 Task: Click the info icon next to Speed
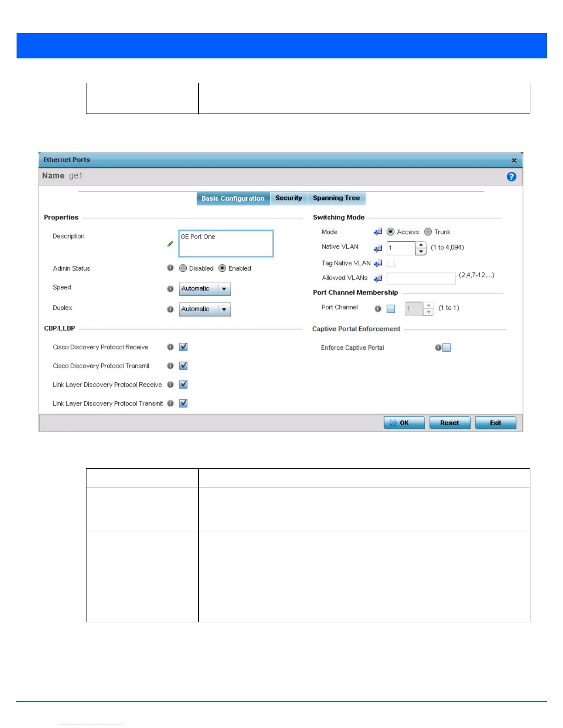point(170,289)
